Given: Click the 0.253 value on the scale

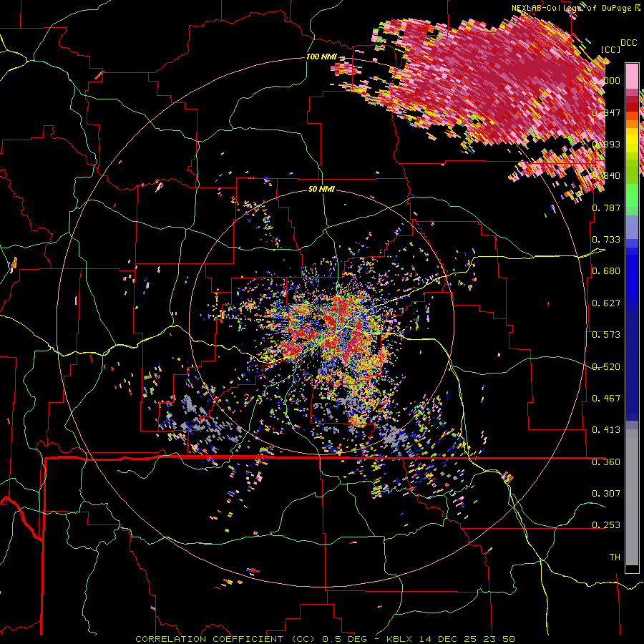Looking at the screenshot, I should [x=606, y=525].
